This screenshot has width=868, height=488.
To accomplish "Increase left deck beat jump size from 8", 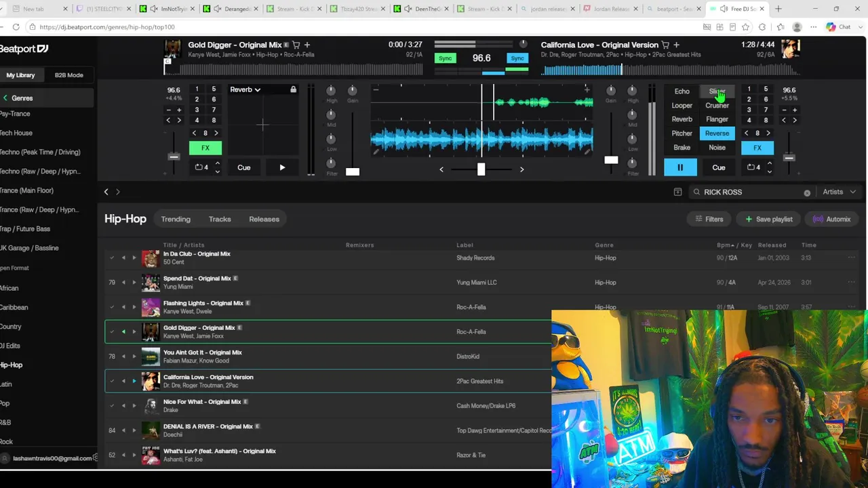I will (x=216, y=134).
